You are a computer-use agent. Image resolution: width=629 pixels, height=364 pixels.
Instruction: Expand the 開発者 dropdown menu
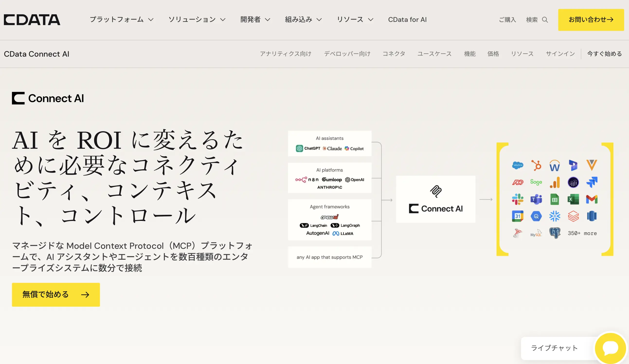coord(255,20)
